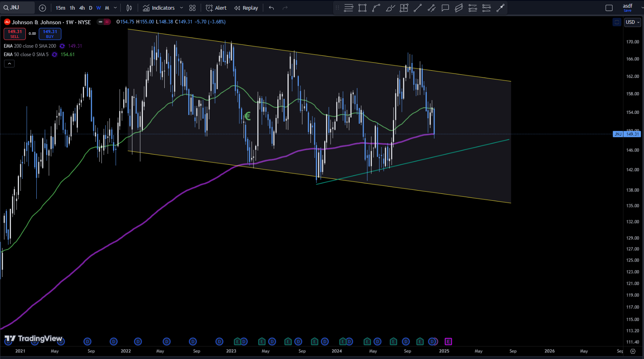Image resolution: width=644 pixels, height=359 pixels.
Task: Toggle the symbol line style switch next to NYSE
Action: [x=104, y=22]
